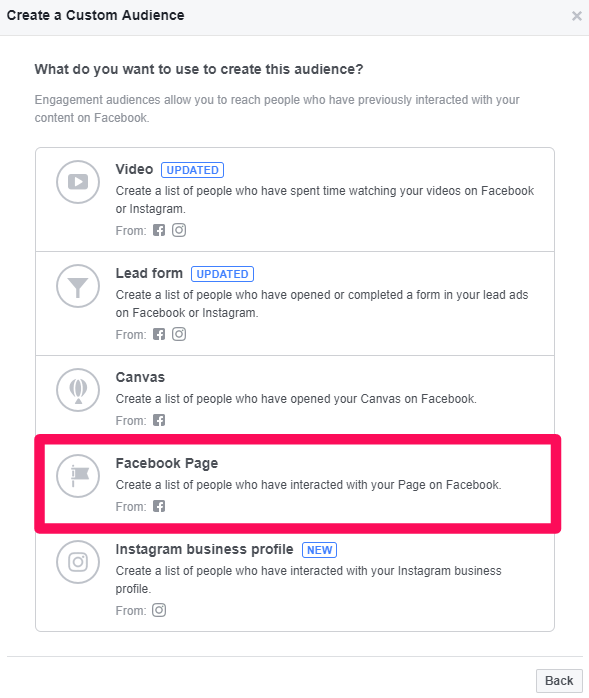Click the Lead form funnel icon

[x=78, y=286]
